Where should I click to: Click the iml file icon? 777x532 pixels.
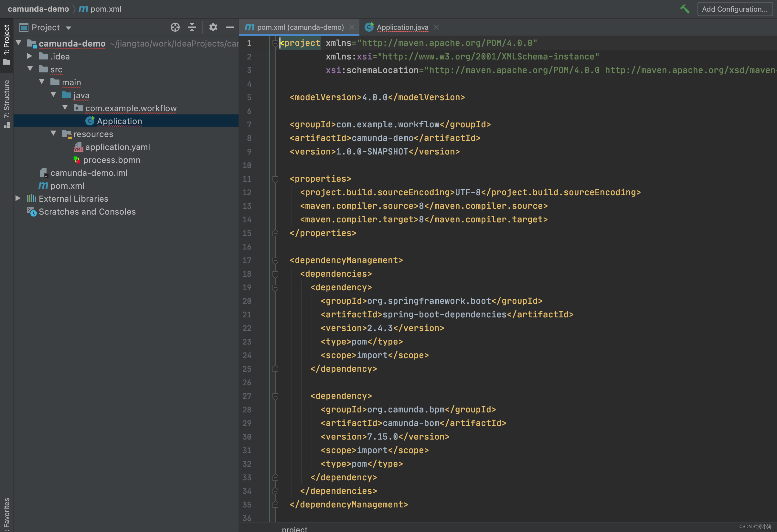44,173
